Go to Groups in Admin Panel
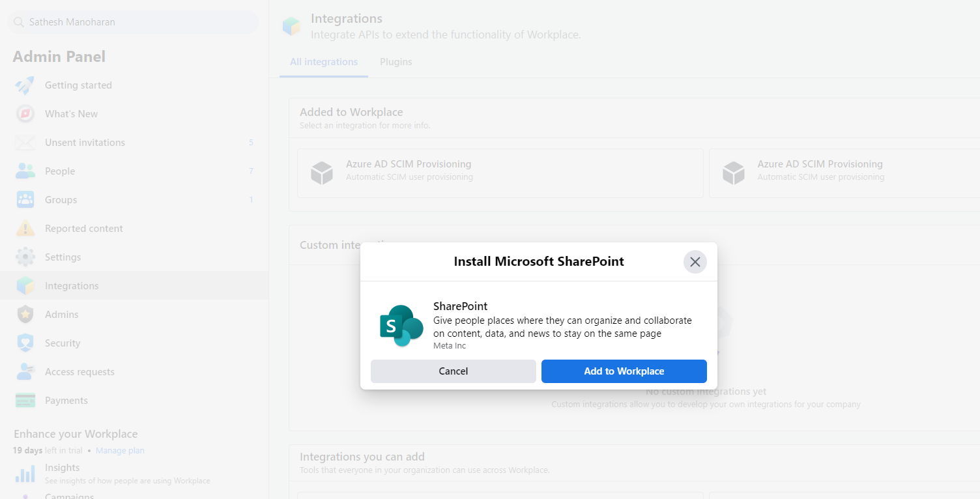The height and width of the screenshot is (499, 980). click(x=134, y=200)
